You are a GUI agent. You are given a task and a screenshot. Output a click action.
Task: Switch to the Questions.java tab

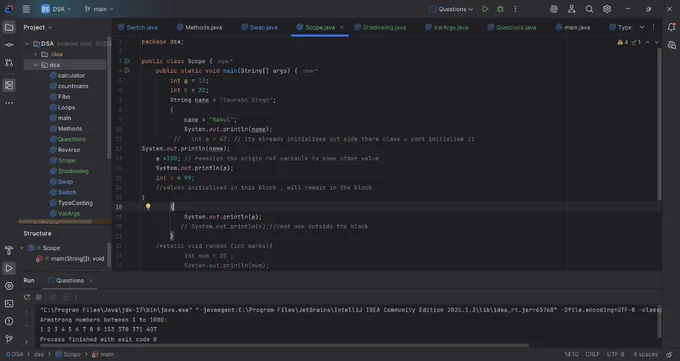click(x=511, y=27)
